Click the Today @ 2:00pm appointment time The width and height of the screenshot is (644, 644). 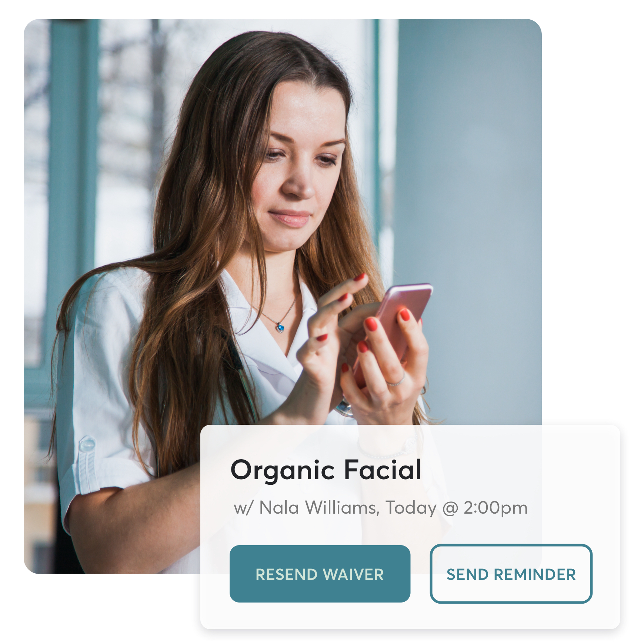(457, 508)
